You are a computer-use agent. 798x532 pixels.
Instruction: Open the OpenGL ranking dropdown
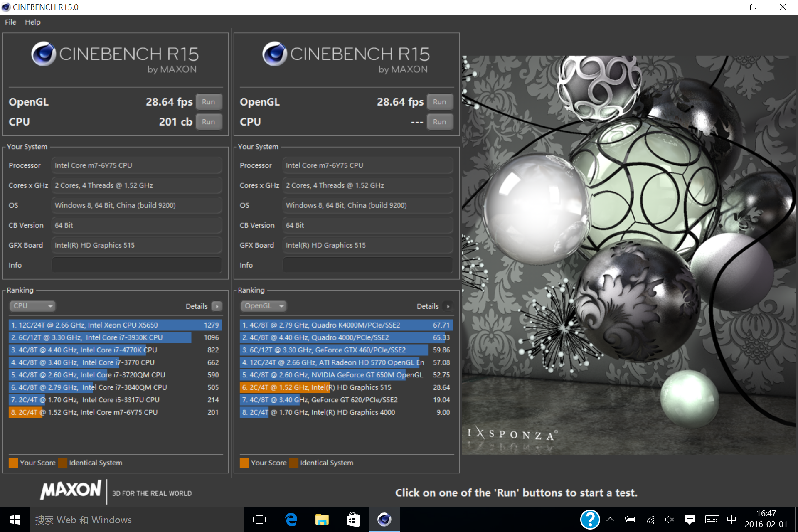(264, 306)
